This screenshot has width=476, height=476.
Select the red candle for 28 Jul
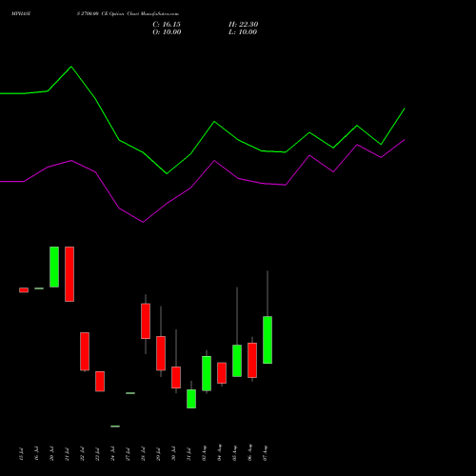click(x=146, y=321)
